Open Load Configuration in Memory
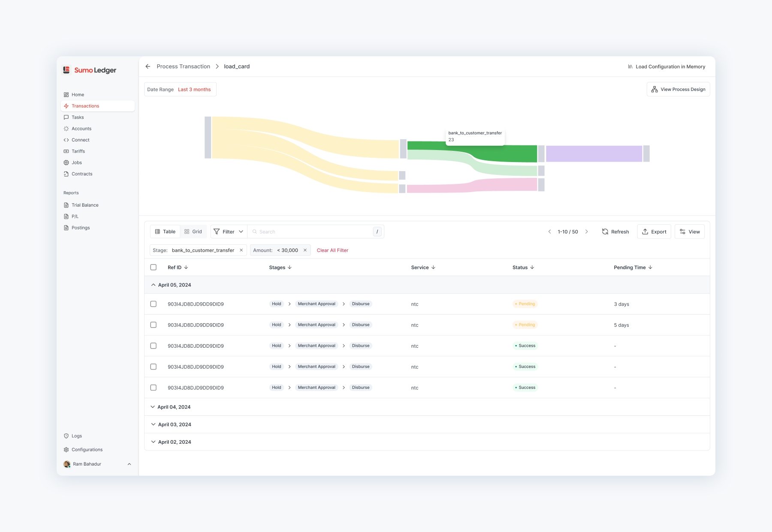This screenshot has width=772, height=532. click(666, 67)
